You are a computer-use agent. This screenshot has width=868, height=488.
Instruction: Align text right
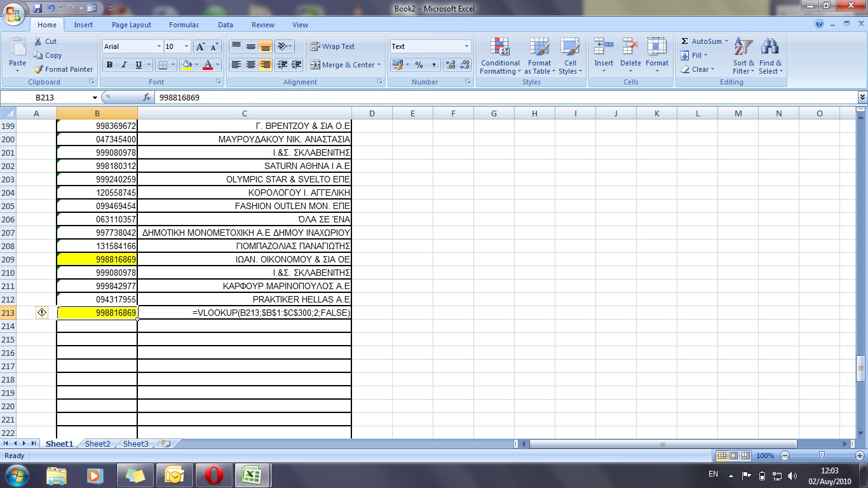pos(265,65)
